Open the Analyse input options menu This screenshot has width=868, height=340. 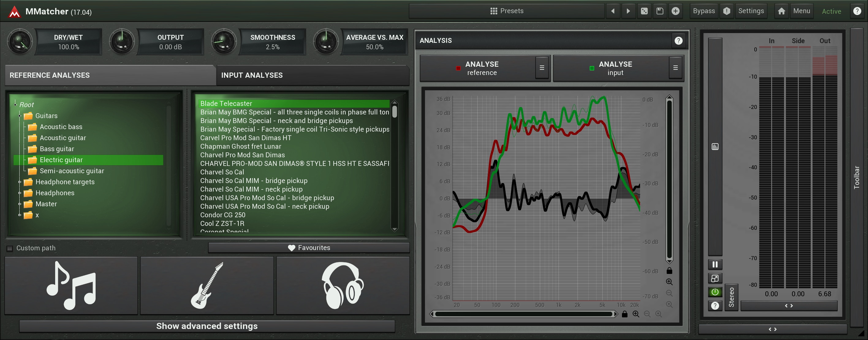(675, 68)
